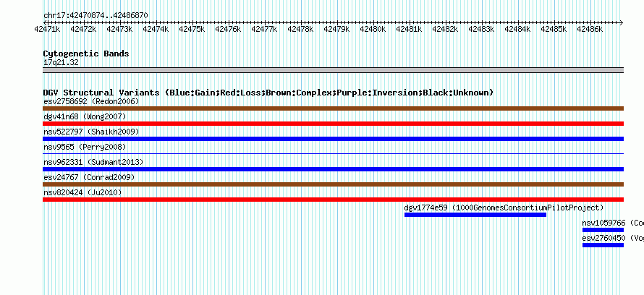Click the 42474k ruler tick label
The image size is (644, 295).
coord(156,29)
